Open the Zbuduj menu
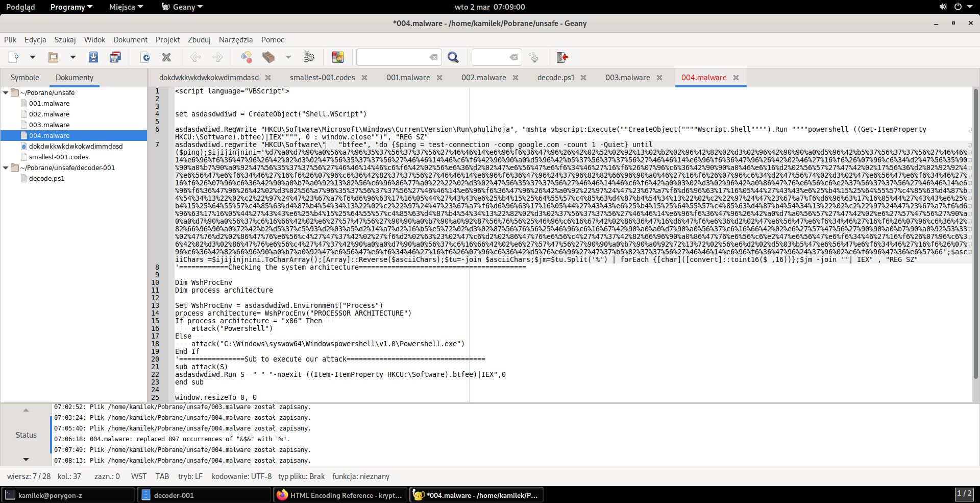Viewport: 980px width, 503px height. pos(199,40)
